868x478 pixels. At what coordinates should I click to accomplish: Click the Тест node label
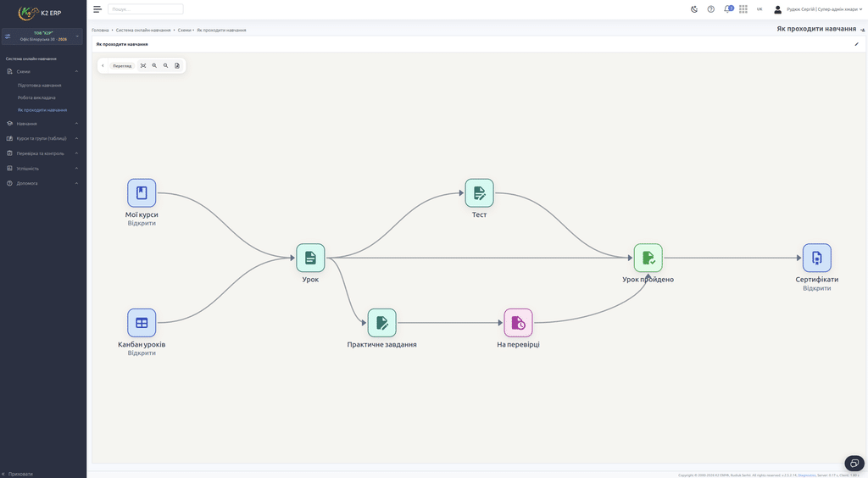(x=480, y=214)
